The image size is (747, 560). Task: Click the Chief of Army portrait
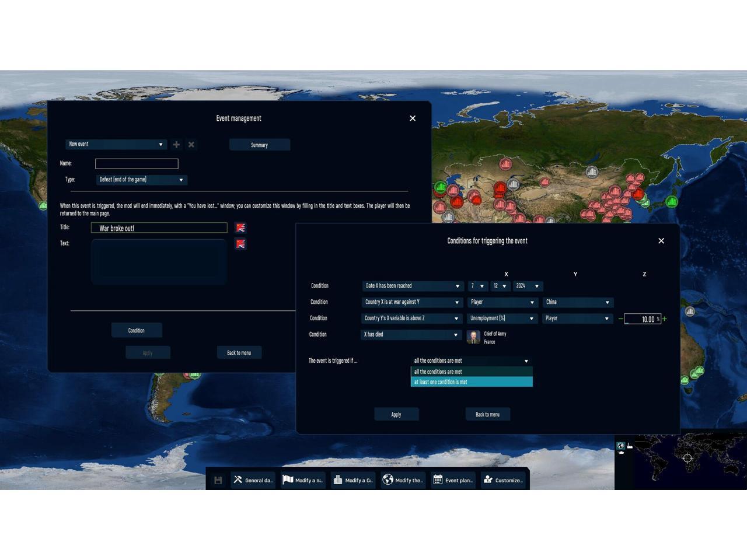coord(473,337)
